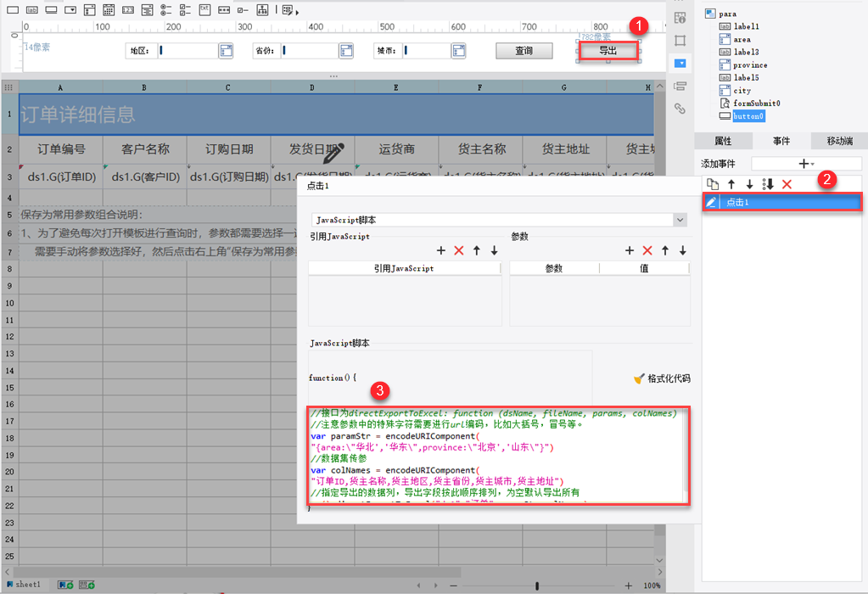Open the hyperlink side panel icon

coord(680,109)
